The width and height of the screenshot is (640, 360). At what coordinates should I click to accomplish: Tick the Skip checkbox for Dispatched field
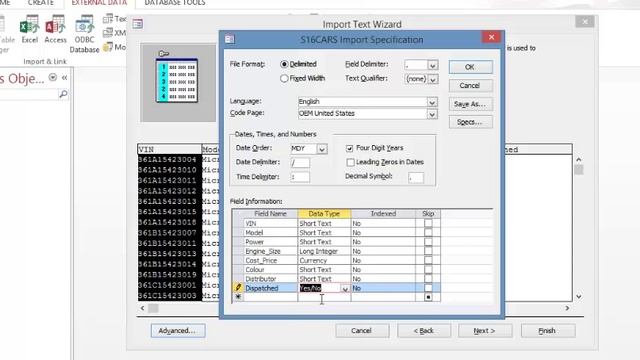(x=428, y=288)
